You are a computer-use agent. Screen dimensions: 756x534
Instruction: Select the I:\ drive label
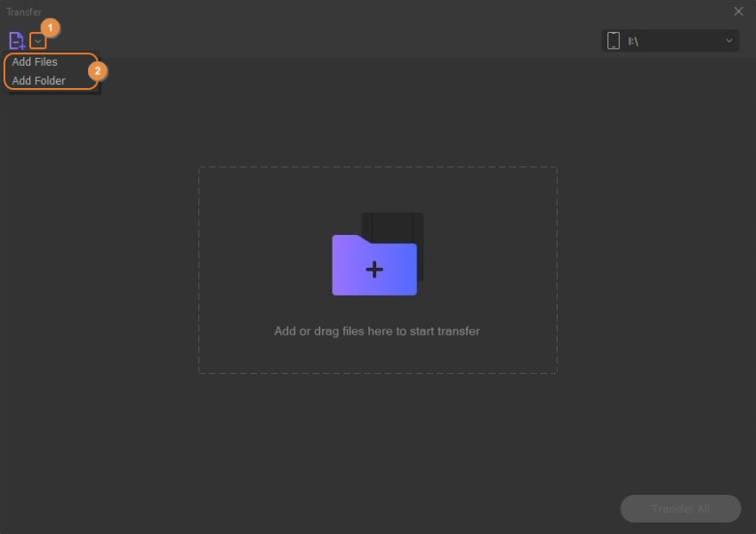[x=633, y=41]
